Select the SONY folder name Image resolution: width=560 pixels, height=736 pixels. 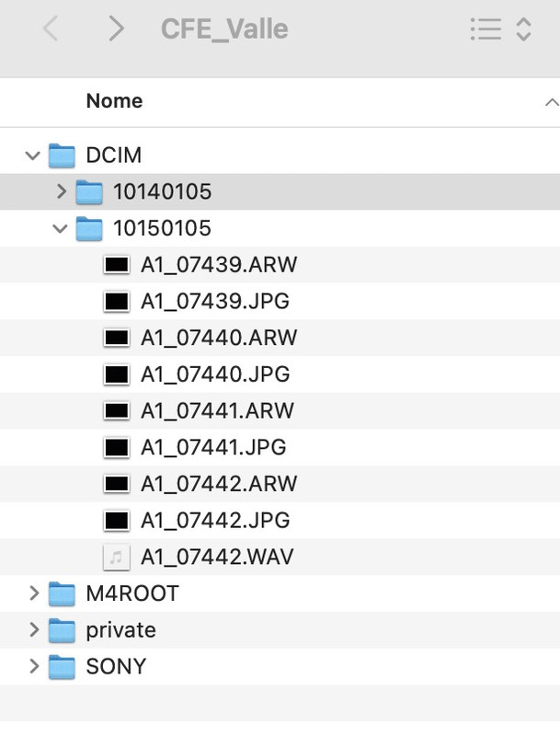coord(116,666)
